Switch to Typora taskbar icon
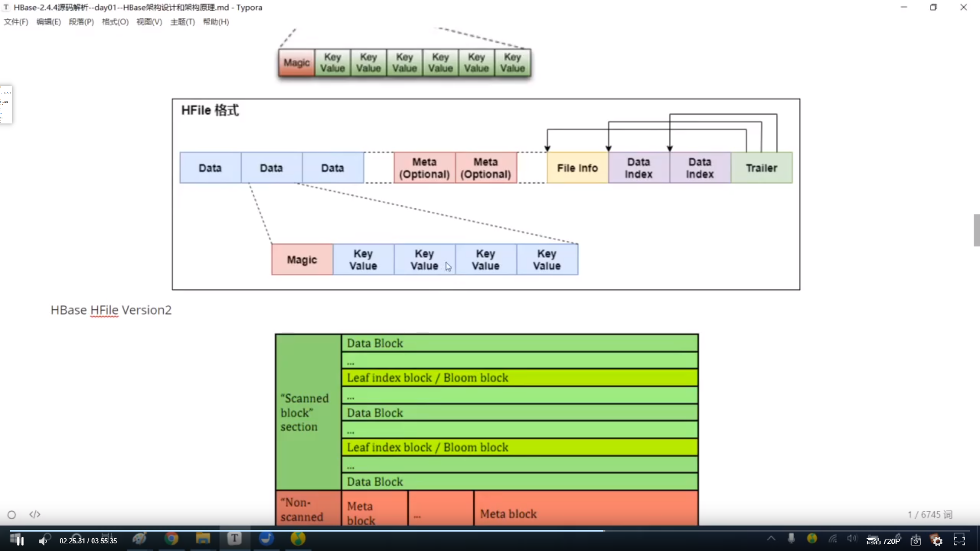 click(234, 539)
